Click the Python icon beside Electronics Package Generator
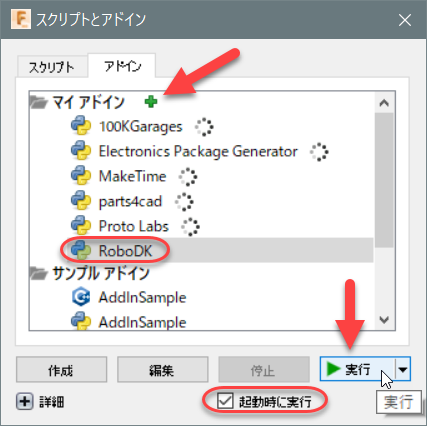This screenshot has height=426, width=427. (x=81, y=151)
